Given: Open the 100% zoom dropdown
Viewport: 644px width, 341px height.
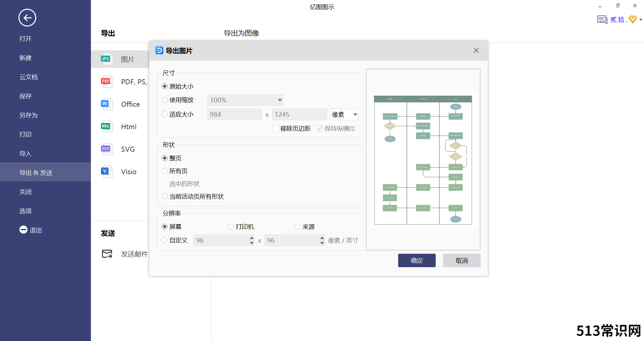Looking at the screenshot, I should (245, 100).
